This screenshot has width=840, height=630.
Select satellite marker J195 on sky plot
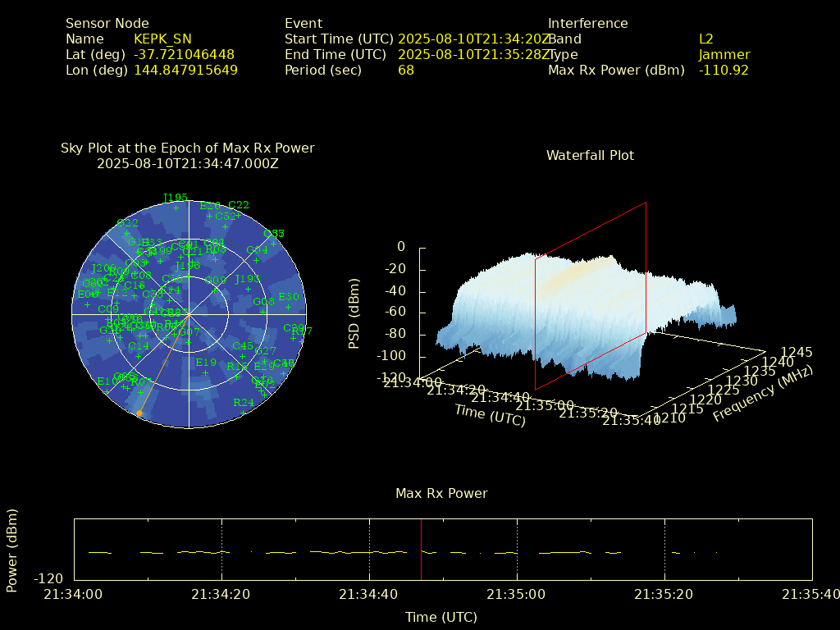pyautogui.click(x=176, y=207)
